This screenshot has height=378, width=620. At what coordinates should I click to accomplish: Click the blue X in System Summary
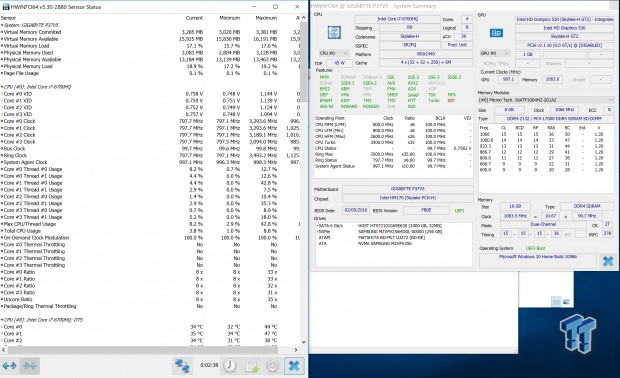608,261
